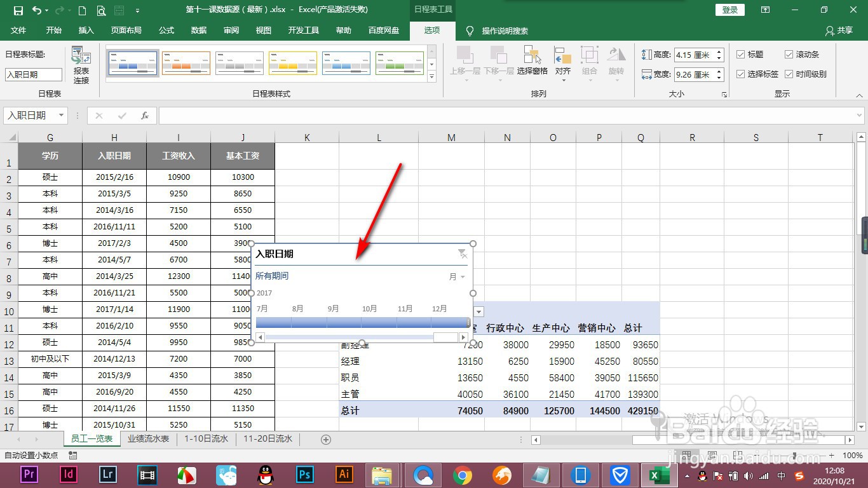This screenshot has height=488, width=868.
Task: Switch to the 业绩流水表 sheet tab
Action: (x=148, y=438)
